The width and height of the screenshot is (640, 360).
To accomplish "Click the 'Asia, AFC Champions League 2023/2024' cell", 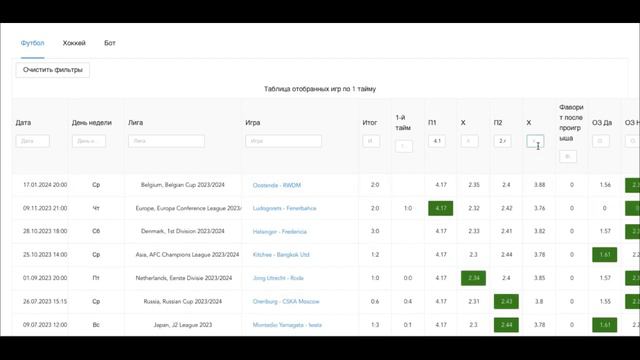I will click(x=187, y=254).
